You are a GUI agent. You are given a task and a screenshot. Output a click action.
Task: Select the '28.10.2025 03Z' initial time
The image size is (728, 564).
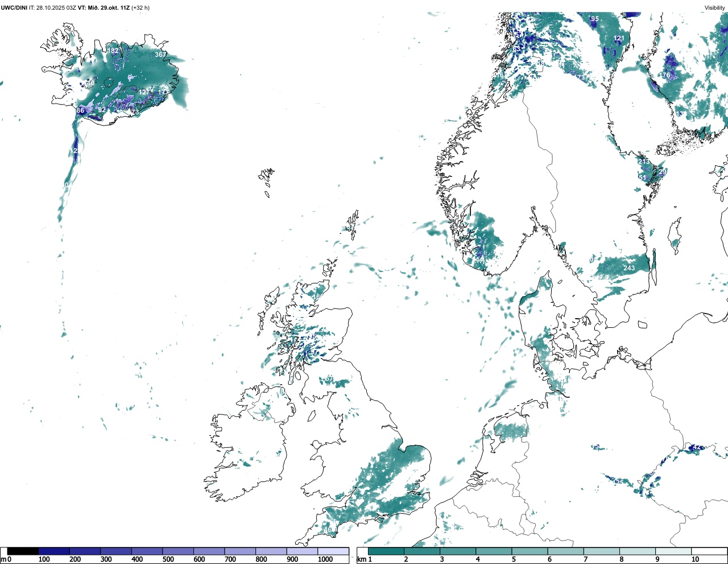tap(56, 8)
